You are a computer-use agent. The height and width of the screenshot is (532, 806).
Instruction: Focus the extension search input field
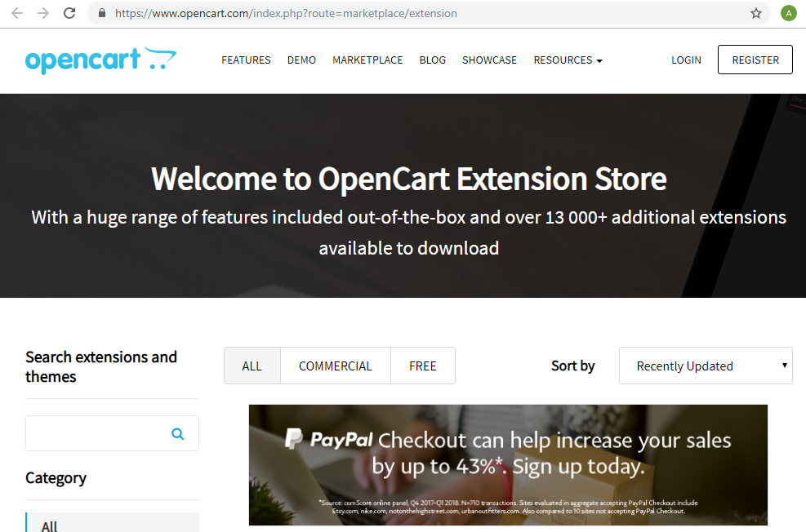click(x=112, y=433)
